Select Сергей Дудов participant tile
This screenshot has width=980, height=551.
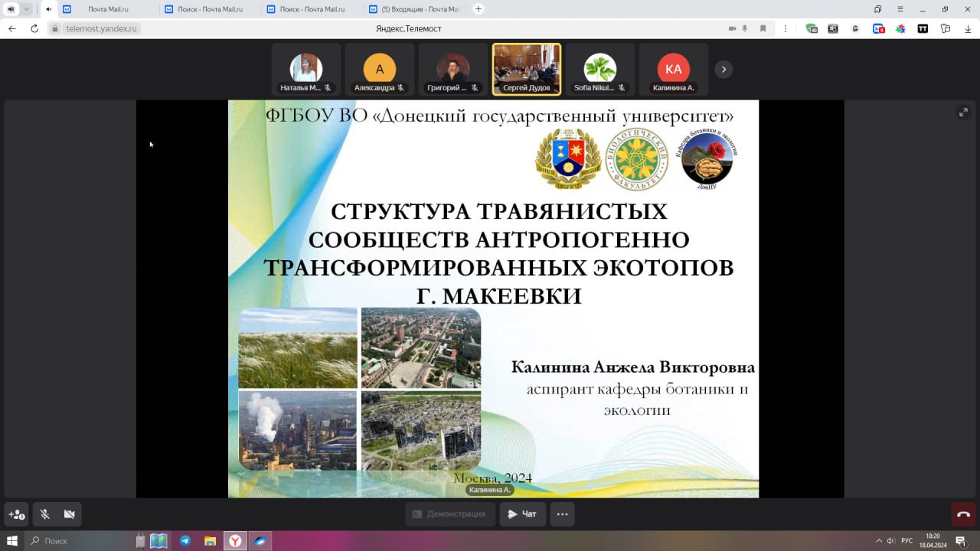pyautogui.click(x=527, y=69)
